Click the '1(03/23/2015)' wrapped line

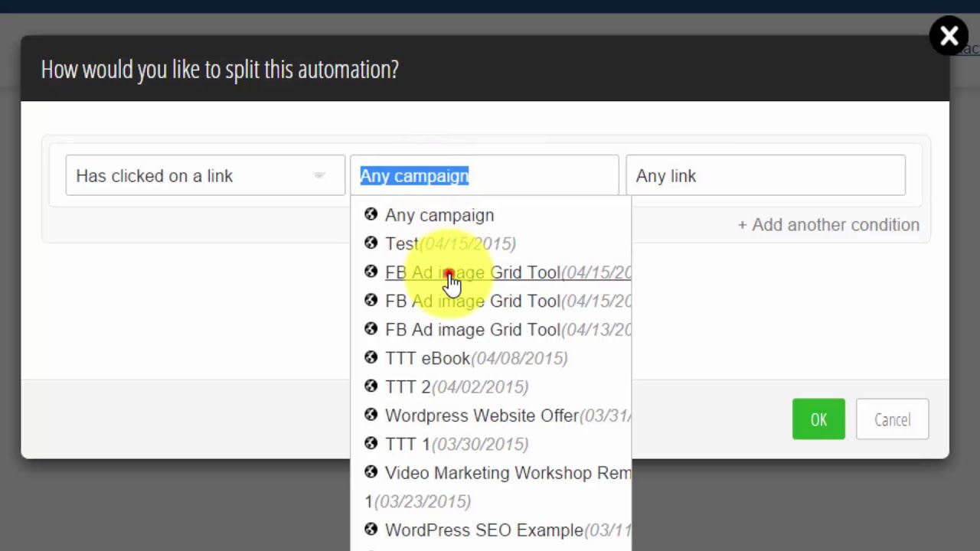pyautogui.click(x=418, y=501)
